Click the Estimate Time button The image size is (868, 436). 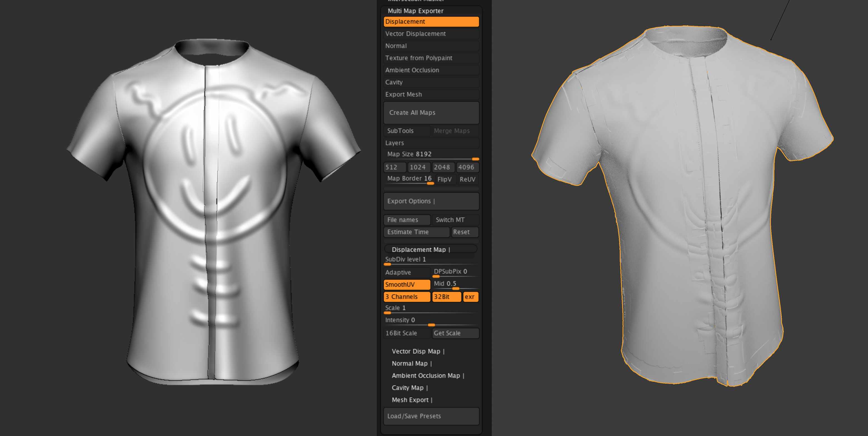coord(416,232)
